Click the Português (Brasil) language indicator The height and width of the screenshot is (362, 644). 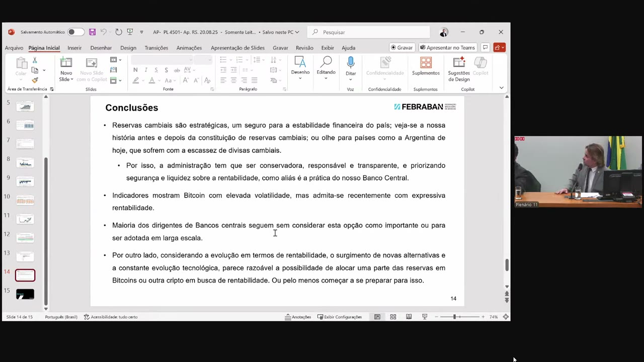pos(61,317)
